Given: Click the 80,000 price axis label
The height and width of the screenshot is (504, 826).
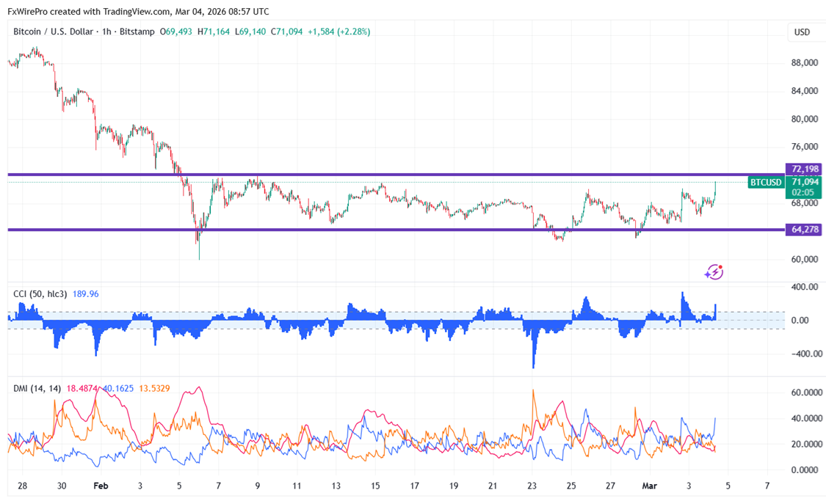Looking at the screenshot, I should click(x=805, y=119).
